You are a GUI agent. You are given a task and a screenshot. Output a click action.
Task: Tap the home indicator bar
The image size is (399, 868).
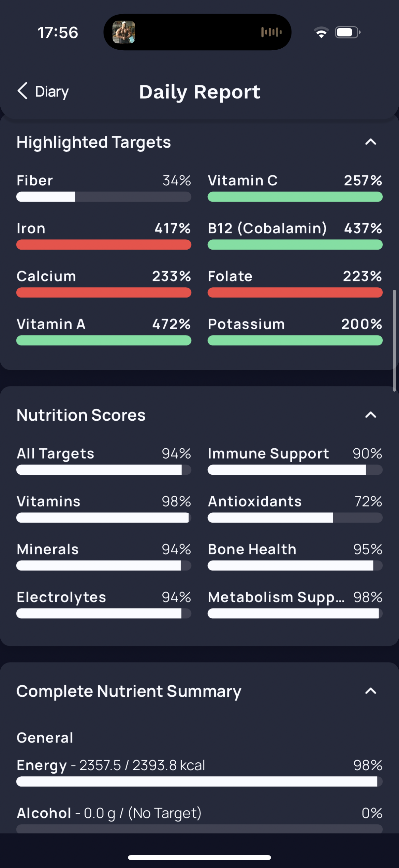pos(199,857)
